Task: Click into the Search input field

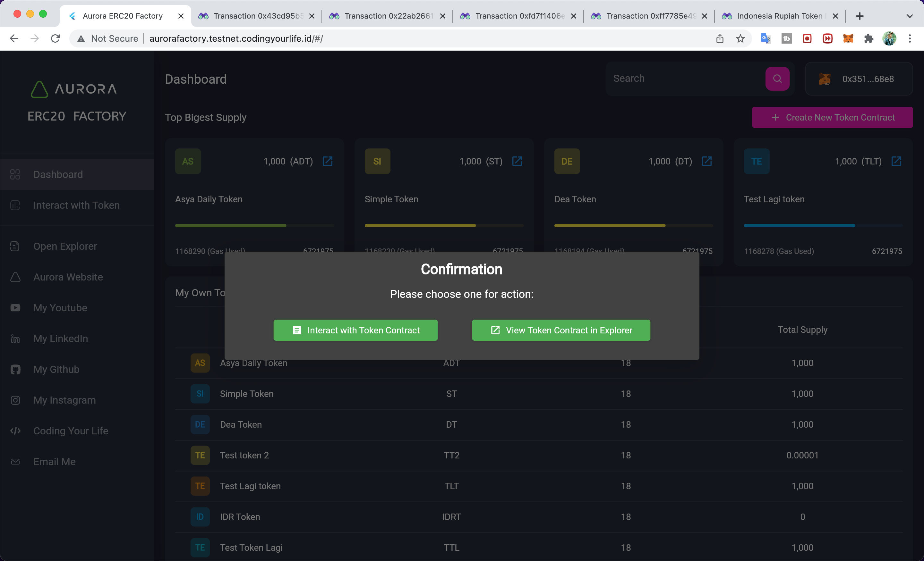Action: pos(684,79)
